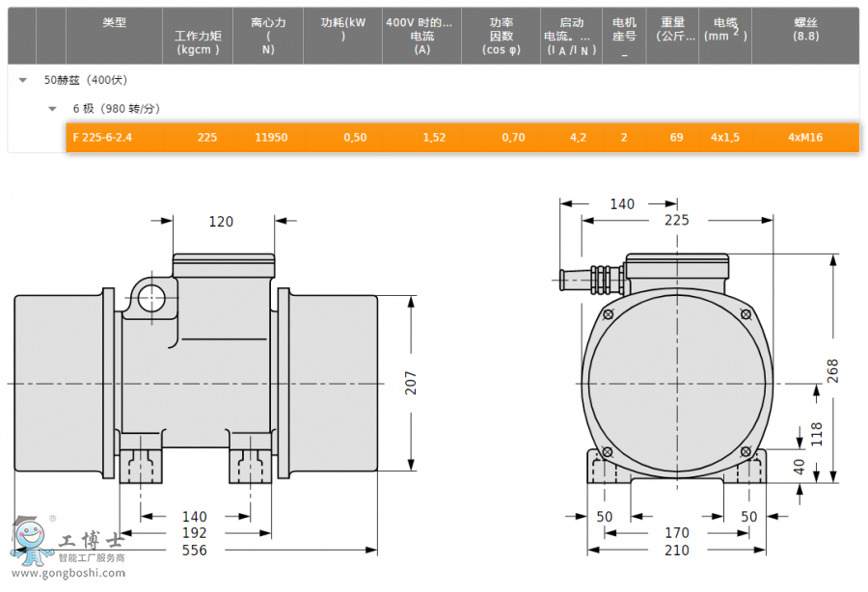868x592 pixels.
Task: Click the 功率因数 (cos φ) column header
Action: pyautogui.click(x=501, y=36)
